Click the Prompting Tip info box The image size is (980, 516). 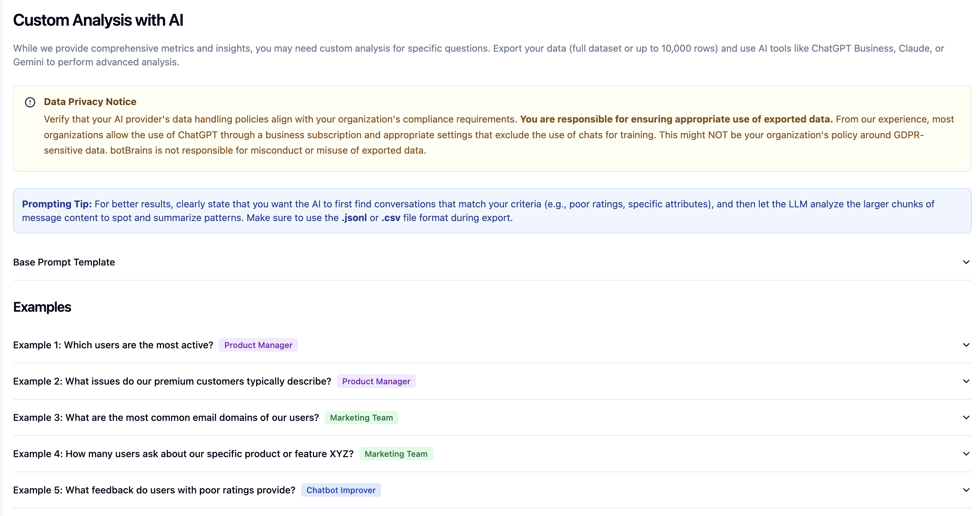point(492,211)
